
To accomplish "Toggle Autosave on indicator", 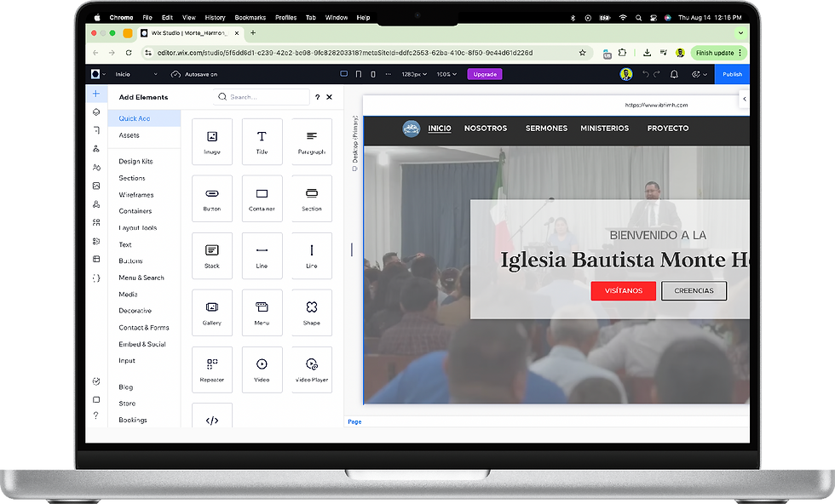I will point(194,74).
